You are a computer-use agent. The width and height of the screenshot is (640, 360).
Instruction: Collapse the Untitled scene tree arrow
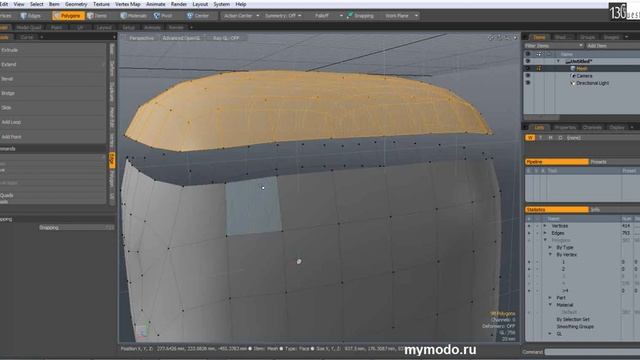pyautogui.click(x=558, y=61)
